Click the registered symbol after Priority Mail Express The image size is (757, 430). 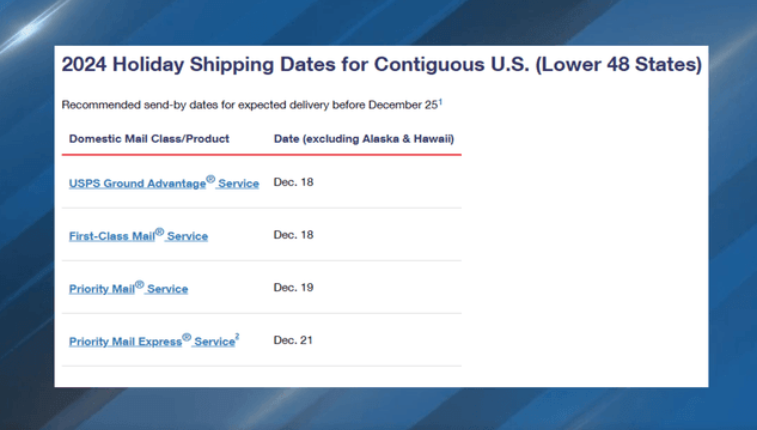[x=186, y=338]
